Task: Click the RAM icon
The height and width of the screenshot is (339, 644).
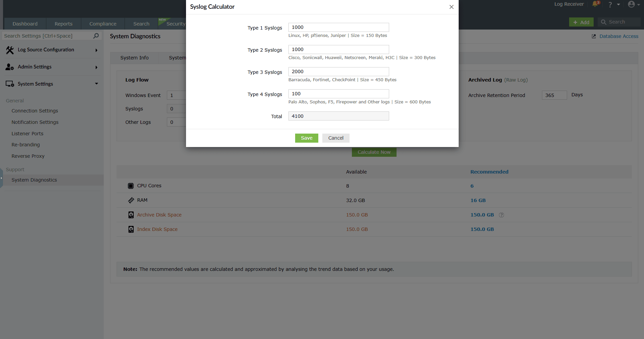Action: coord(131,200)
